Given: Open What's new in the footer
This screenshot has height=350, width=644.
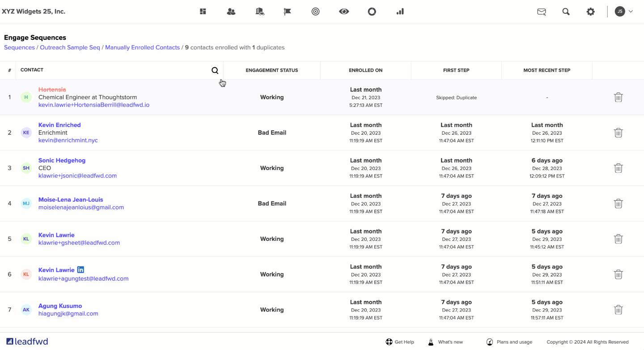Looking at the screenshot, I should pyautogui.click(x=445, y=342).
